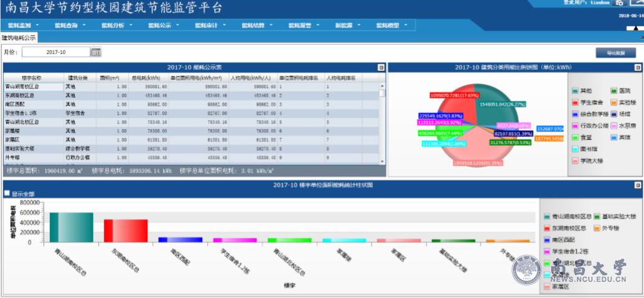Open the 能耗模型 dropdown menu
644x298 pixels.
coord(392,26)
